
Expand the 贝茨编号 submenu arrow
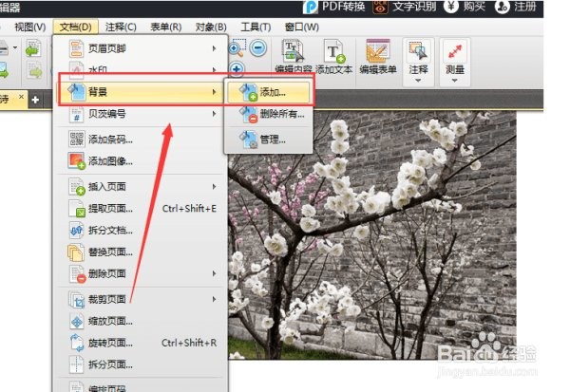[215, 114]
